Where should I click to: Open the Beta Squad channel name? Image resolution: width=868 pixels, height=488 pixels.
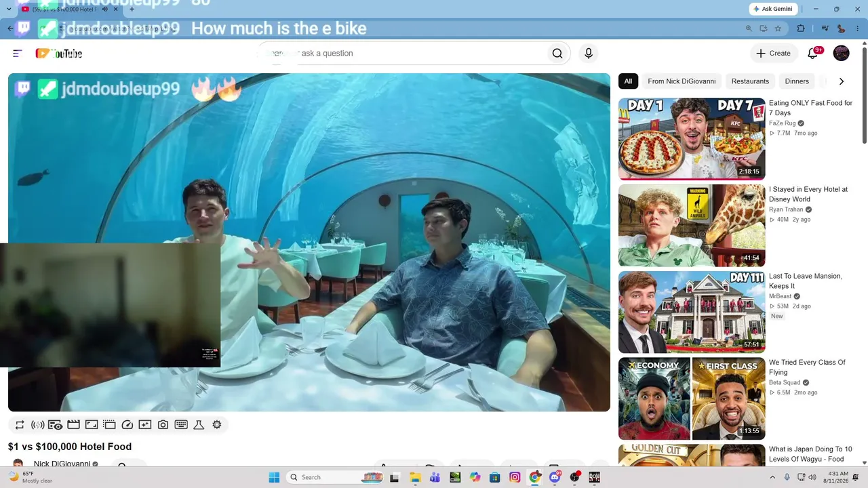pyautogui.click(x=785, y=382)
